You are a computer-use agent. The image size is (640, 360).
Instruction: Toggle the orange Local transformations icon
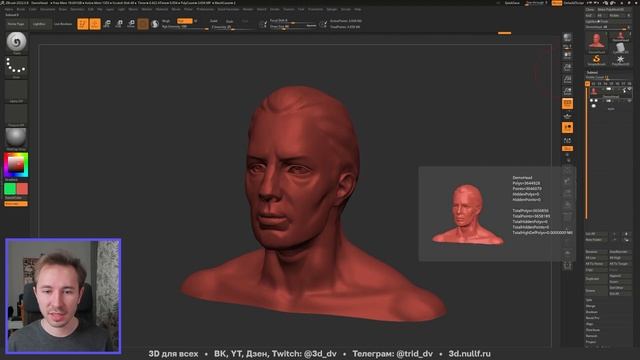pyautogui.click(x=567, y=128)
